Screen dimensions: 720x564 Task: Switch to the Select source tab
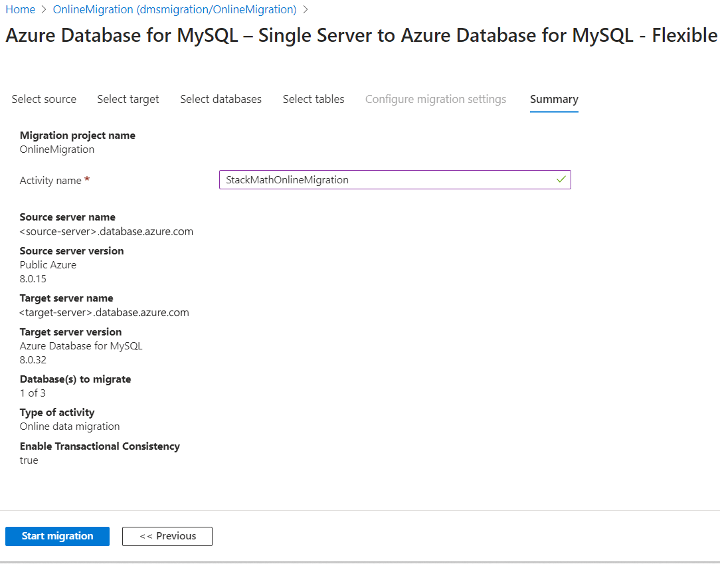44,99
